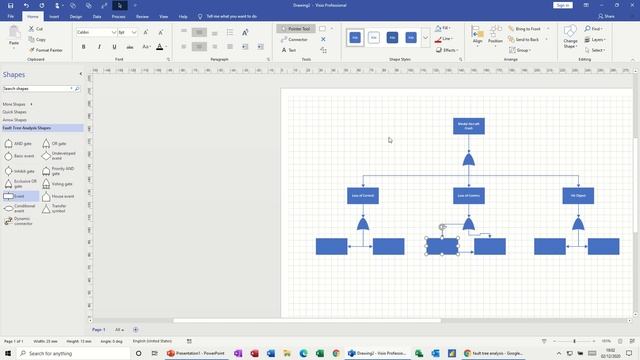640x360 pixels.
Task: Collapse the Shapes panel
Action: 80,74
